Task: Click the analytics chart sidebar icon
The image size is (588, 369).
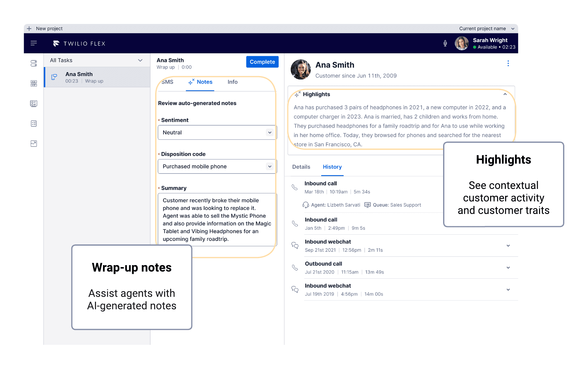Action: [x=34, y=144]
